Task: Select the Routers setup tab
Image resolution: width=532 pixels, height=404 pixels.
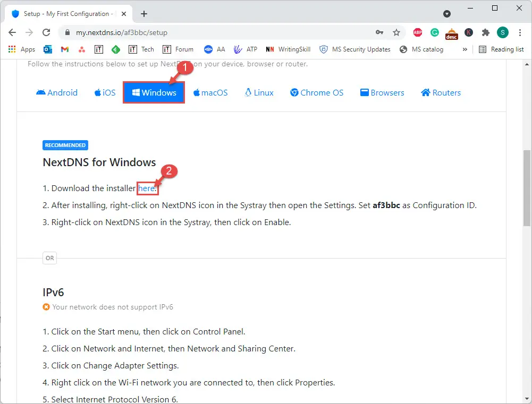Action: click(x=441, y=92)
